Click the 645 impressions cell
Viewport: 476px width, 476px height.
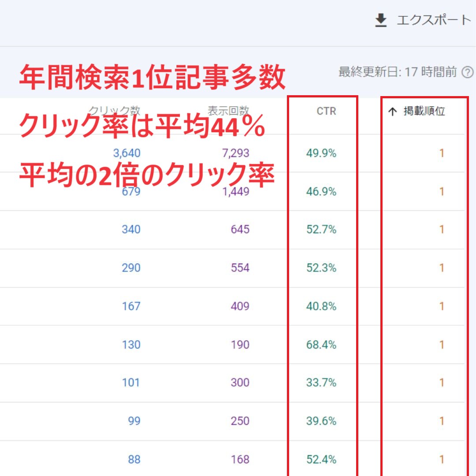tap(240, 229)
